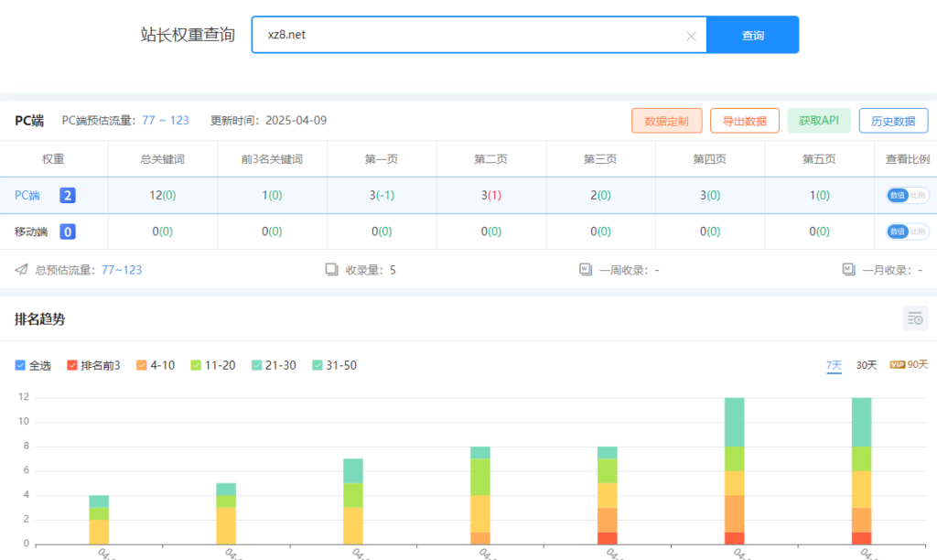937x560 pixels.
Task: Click 移动端 weight badge 0
Action: [x=68, y=232]
